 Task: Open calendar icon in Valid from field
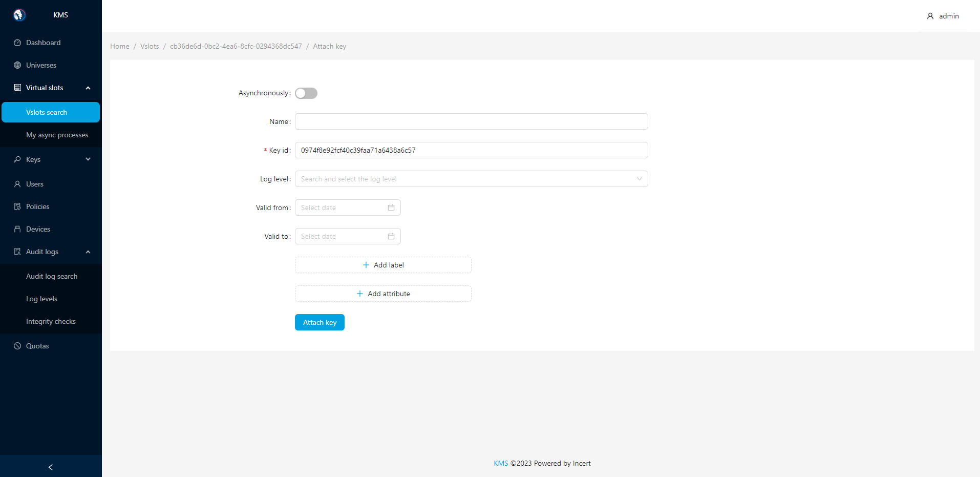pyautogui.click(x=391, y=208)
